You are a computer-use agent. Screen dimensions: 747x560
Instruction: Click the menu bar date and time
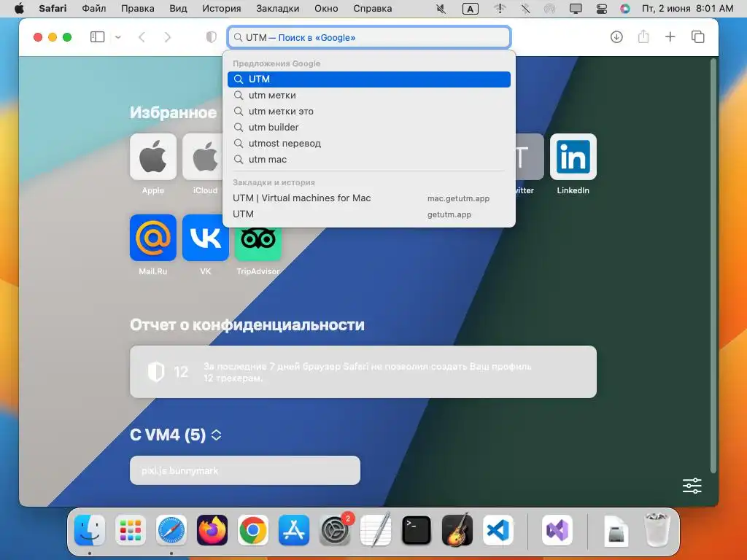687,9
